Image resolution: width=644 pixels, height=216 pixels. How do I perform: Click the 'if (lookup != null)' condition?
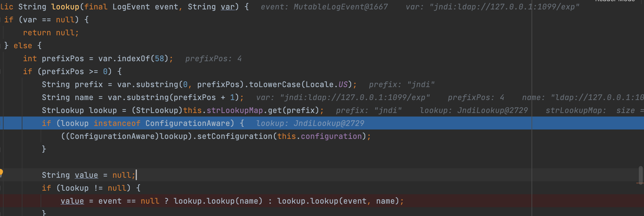click(86, 188)
